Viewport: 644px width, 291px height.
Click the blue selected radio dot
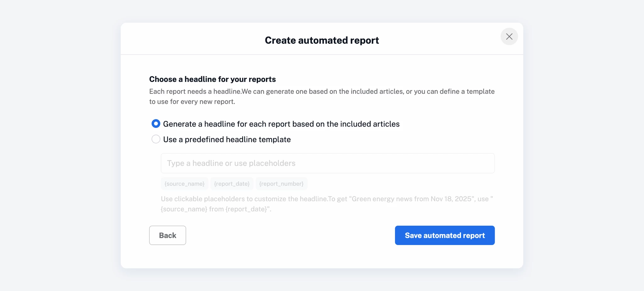click(156, 124)
